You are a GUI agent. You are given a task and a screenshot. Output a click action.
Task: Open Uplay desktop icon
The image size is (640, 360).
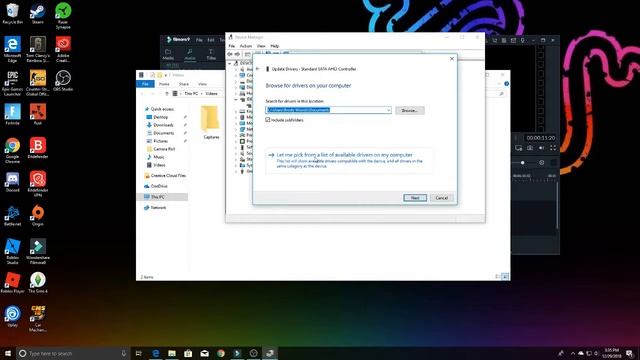[x=12, y=317]
